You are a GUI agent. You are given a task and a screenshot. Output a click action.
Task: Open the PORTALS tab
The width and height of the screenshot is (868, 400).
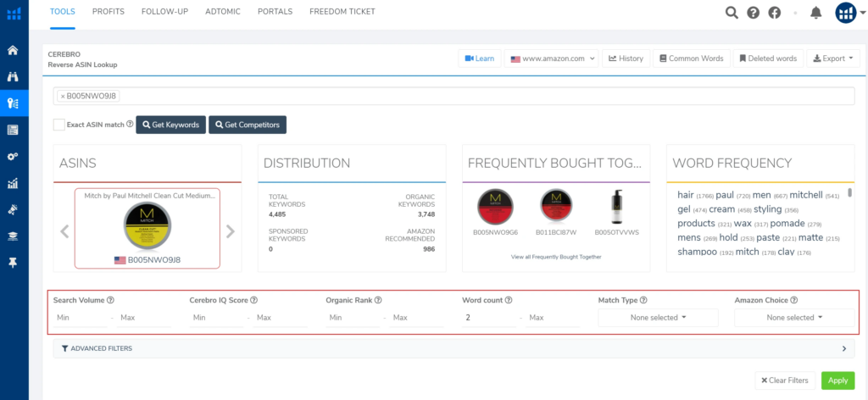coord(275,12)
